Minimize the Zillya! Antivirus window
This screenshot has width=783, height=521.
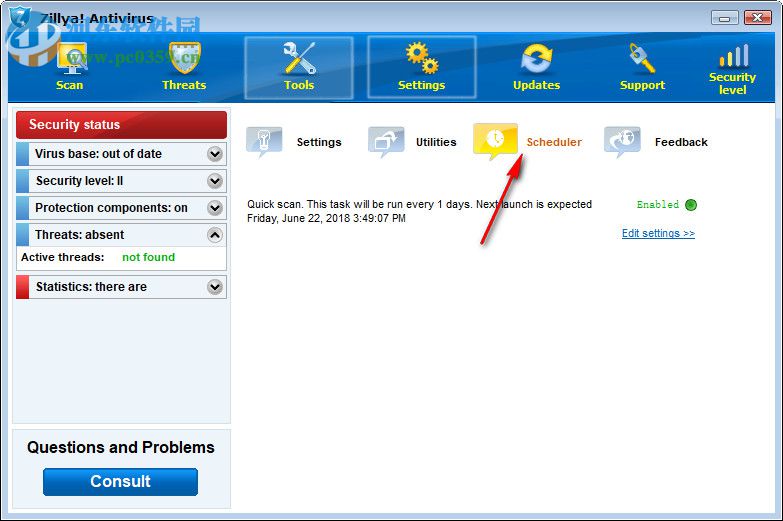click(725, 18)
